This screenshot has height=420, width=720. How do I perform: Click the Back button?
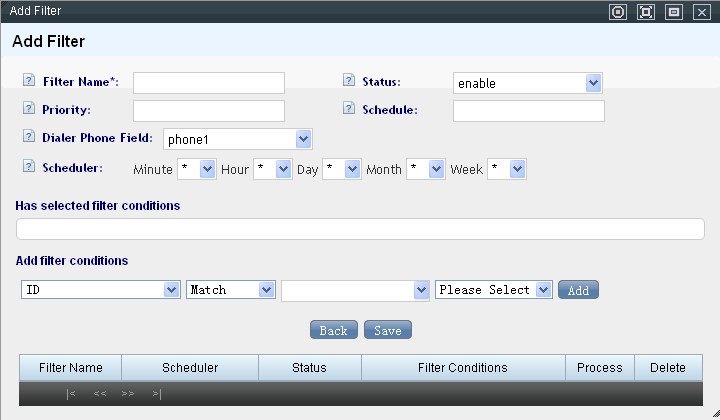334,330
